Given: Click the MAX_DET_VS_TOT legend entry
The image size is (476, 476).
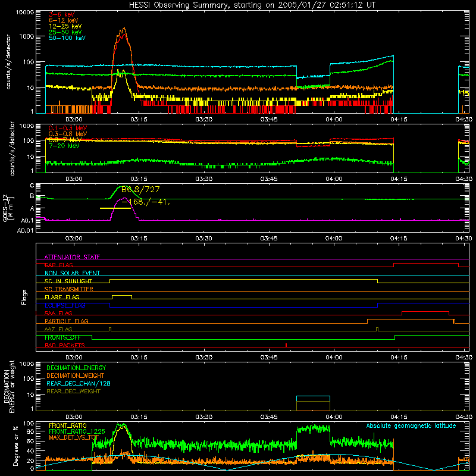Looking at the screenshot, I should point(74,437).
